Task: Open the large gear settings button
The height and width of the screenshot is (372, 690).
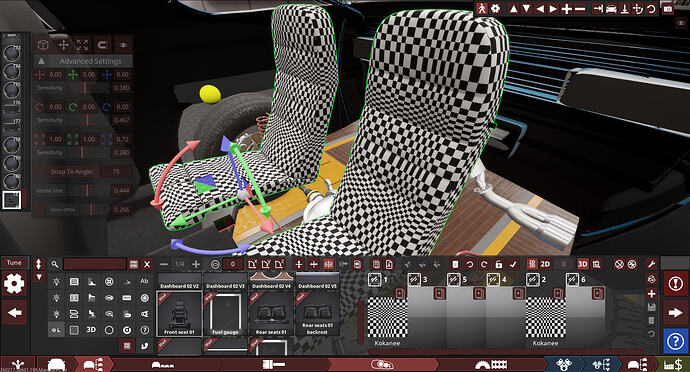Action: [x=14, y=284]
